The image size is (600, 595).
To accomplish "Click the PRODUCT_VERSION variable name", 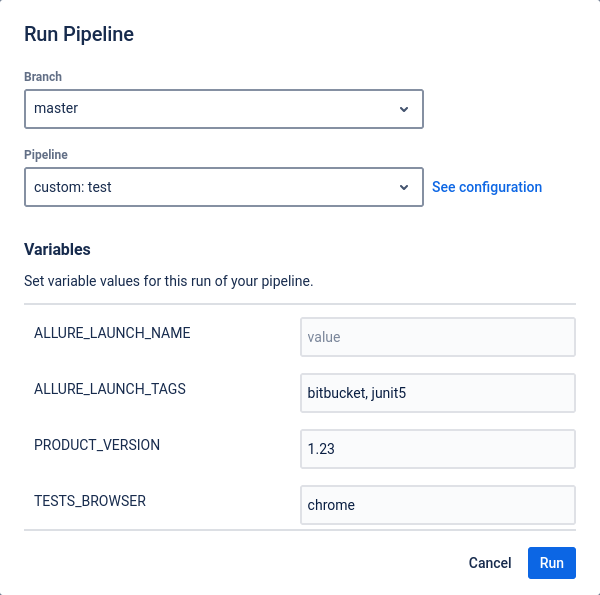I will coord(97,445).
